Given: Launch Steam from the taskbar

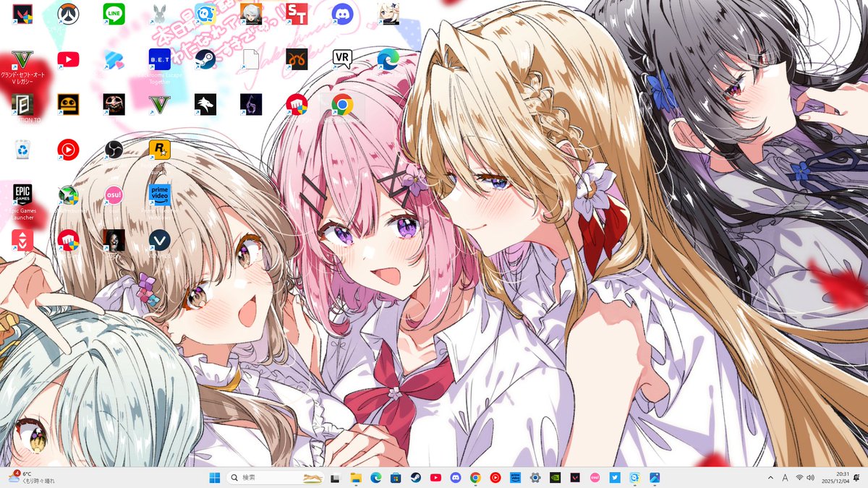Looking at the screenshot, I should (x=416, y=477).
